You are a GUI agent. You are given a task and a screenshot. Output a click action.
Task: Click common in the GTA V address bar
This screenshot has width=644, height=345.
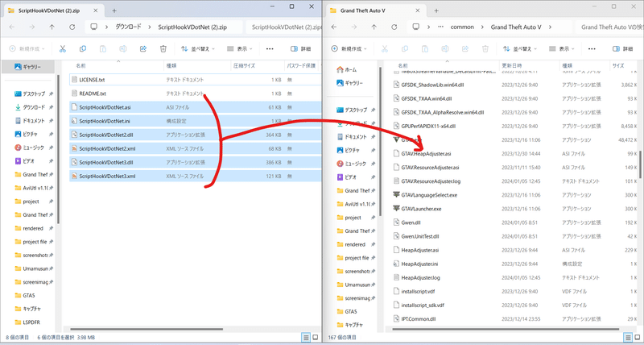462,27
